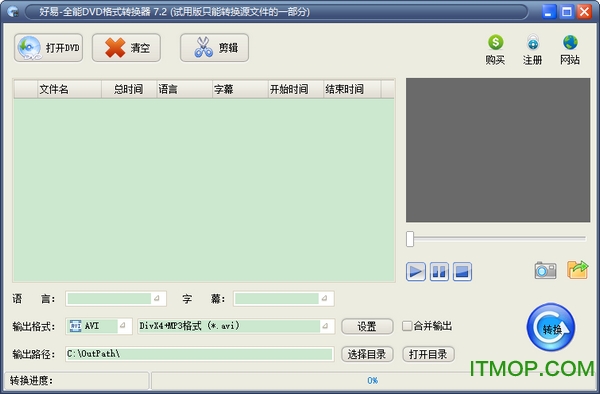Click the 结束时间 column header
600x394 pixels.
352,89
